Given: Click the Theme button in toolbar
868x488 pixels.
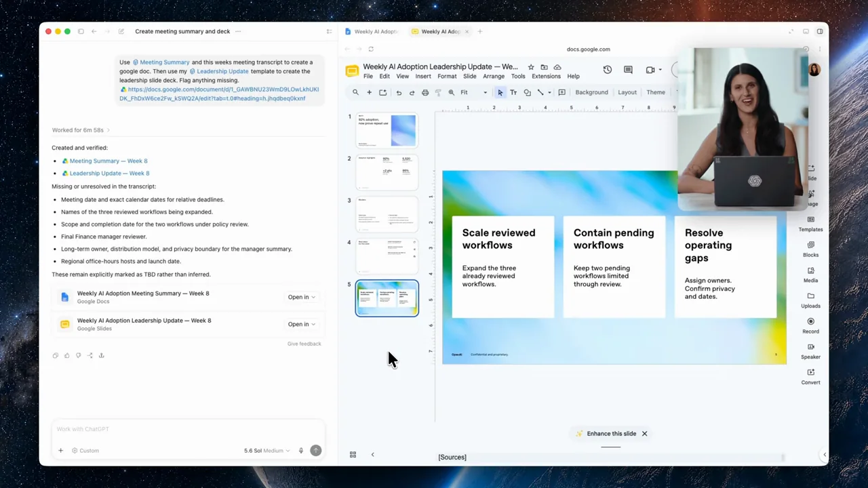Looking at the screenshot, I should [656, 92].
